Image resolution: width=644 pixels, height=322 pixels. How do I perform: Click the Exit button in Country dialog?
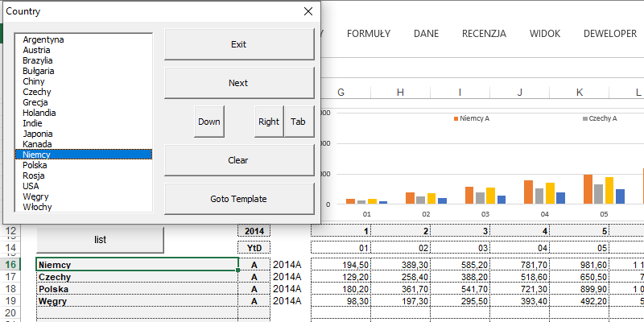point(238,44)
